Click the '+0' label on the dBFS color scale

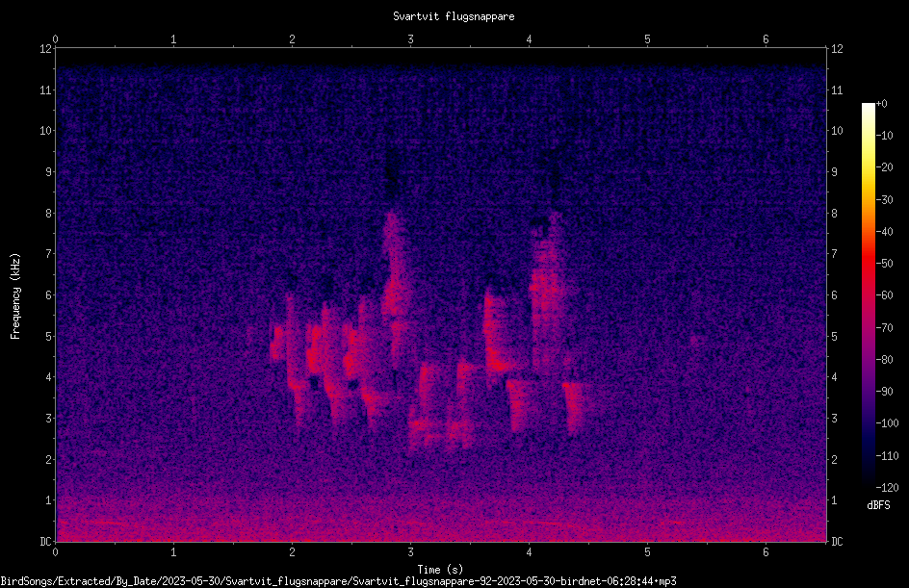pyautogui.click(x=881, y=104)
